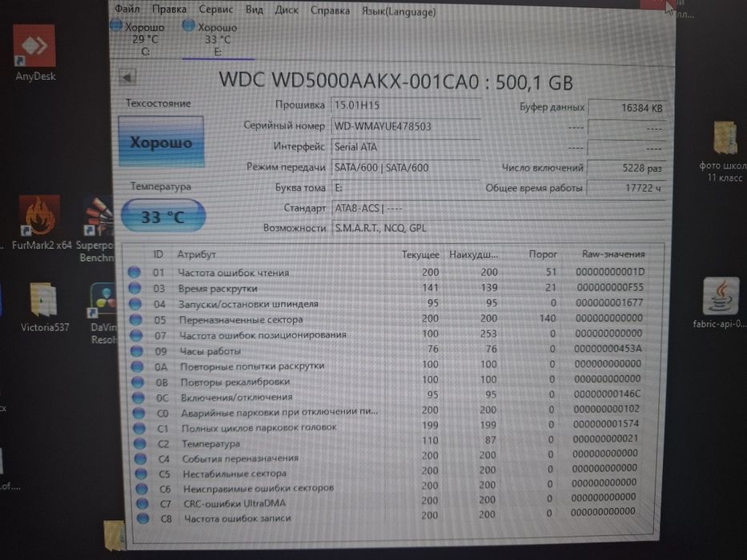747x560 pixels.
Task: Click status icon for attribute 09
Action: [137, 351]
